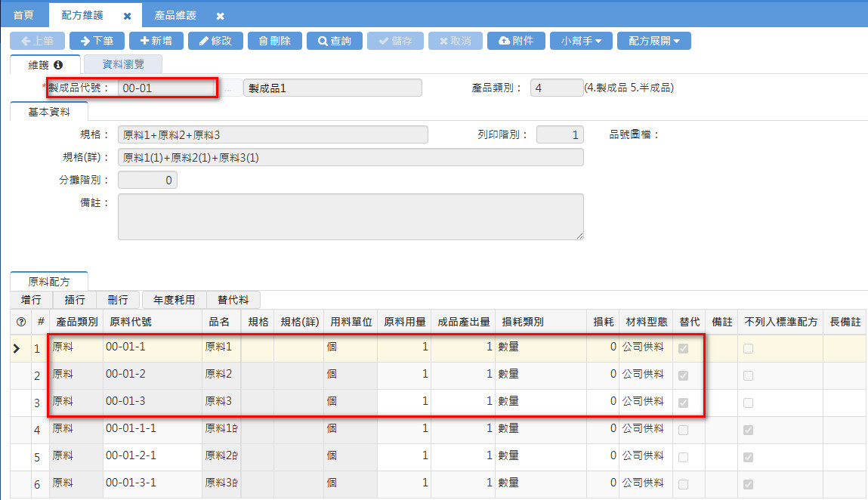Image resolution: width=868 pixels, height=500 pixels.
Task: Go to the 首頁 home tab
Action: (24, 15)
